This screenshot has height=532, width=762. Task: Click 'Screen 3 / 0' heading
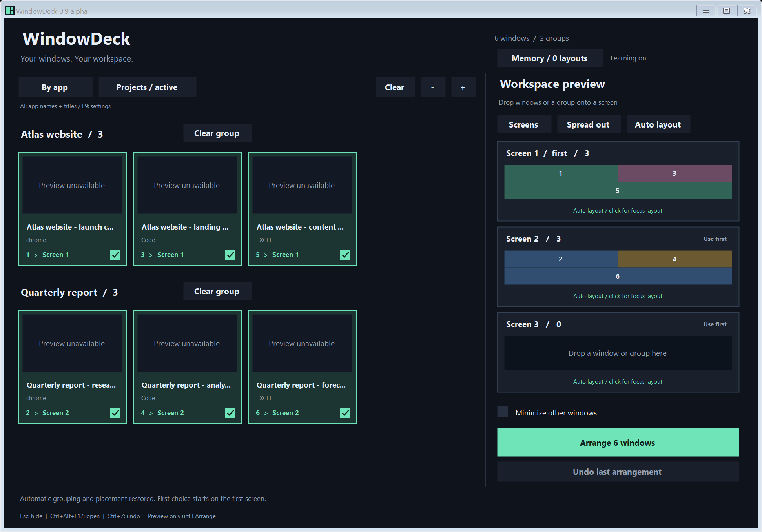coord(534,324)
